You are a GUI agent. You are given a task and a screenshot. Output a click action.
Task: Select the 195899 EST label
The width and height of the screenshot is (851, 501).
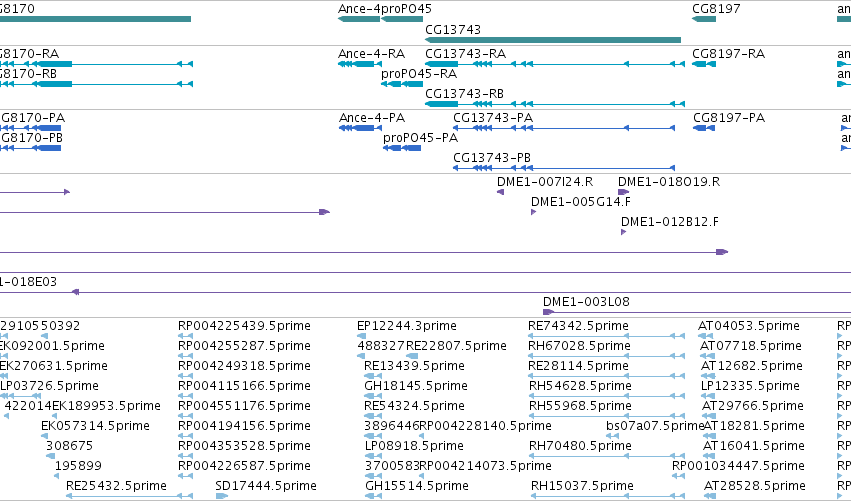(x=78, y=466)
